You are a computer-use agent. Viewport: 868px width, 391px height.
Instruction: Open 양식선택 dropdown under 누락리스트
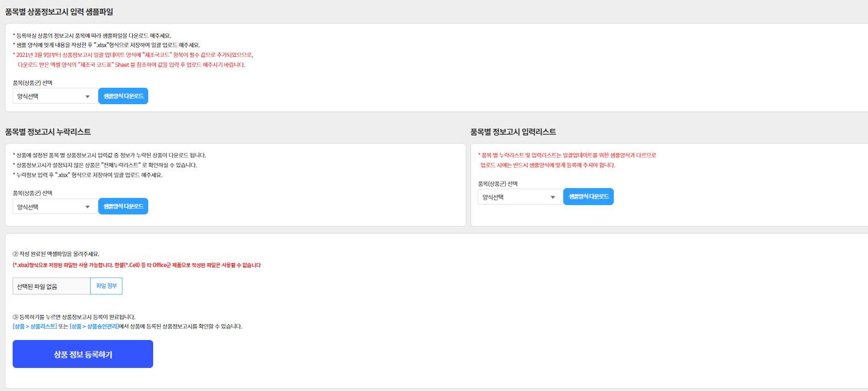[49, 207]
